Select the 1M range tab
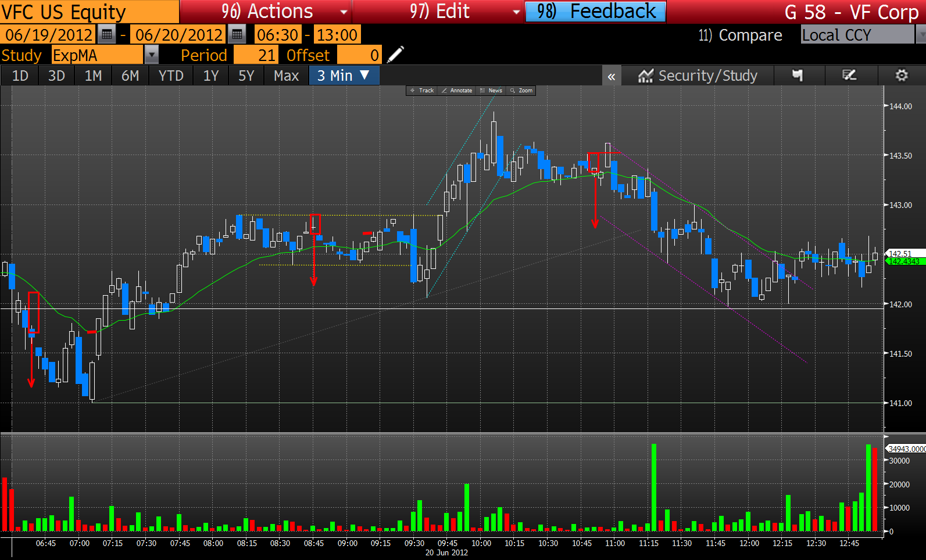 (x=93, y=76)
